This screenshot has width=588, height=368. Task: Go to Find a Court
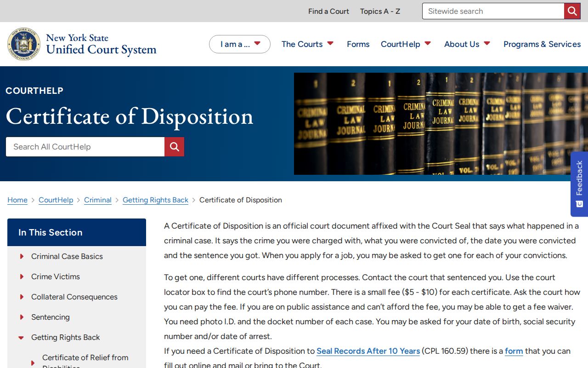(x=328, y=11)
